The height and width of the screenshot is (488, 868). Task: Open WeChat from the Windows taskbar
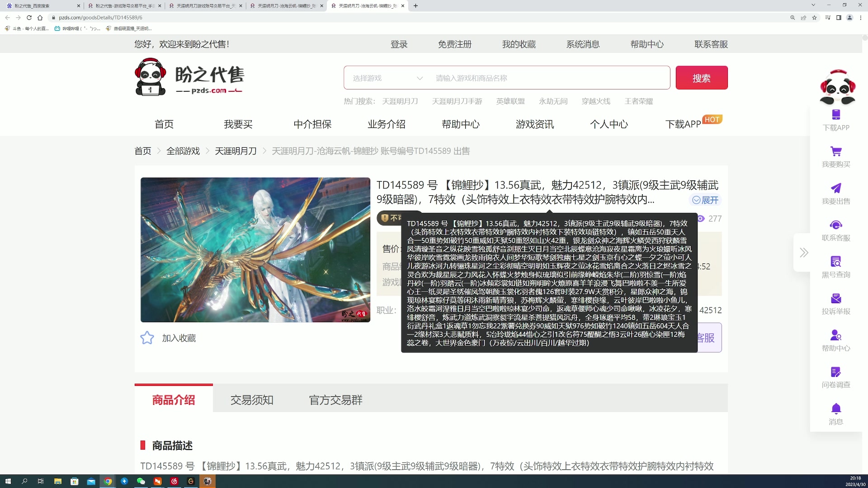tap(141, 482)
